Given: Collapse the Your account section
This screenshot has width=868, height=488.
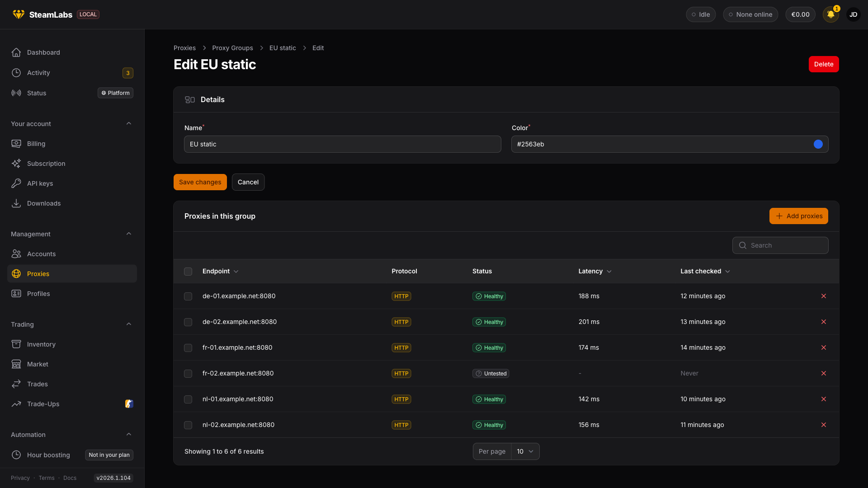Looking at the screenshot, I should [129, 124].
